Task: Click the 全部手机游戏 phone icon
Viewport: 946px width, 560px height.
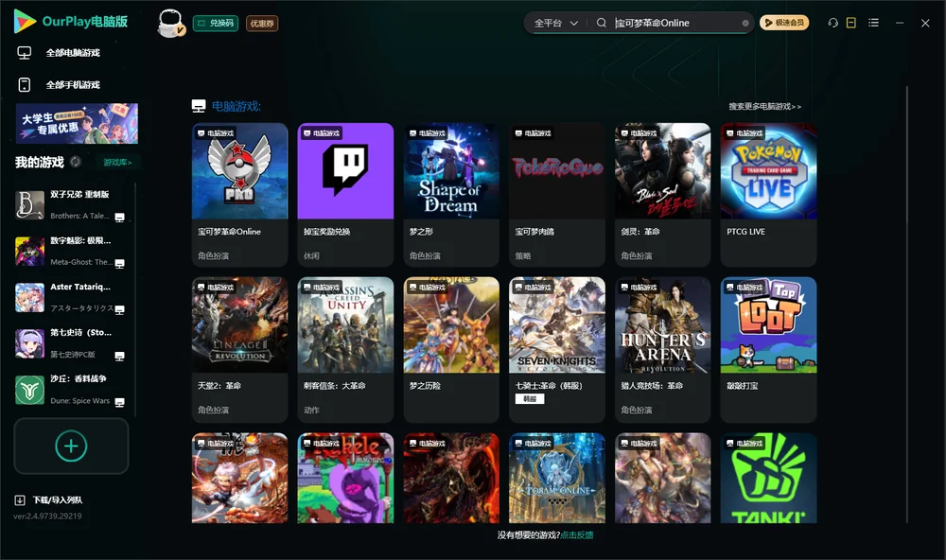Action: [25, 85]
